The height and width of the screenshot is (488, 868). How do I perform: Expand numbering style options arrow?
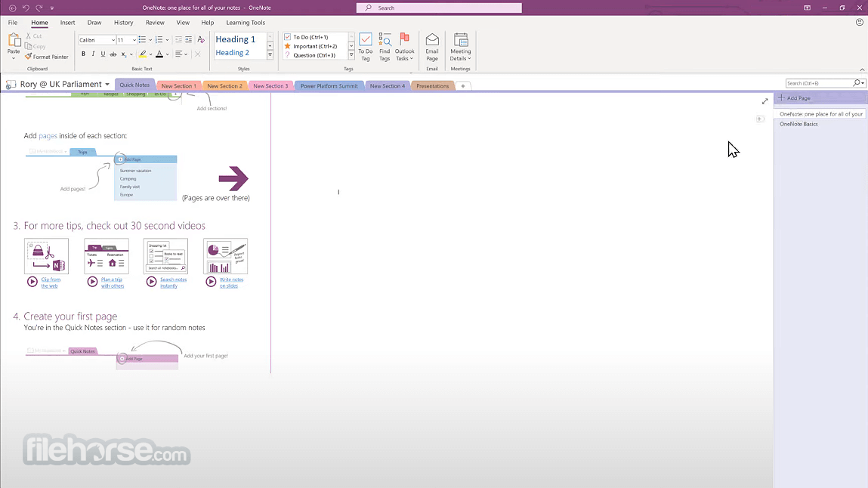[x=167, y=40]
